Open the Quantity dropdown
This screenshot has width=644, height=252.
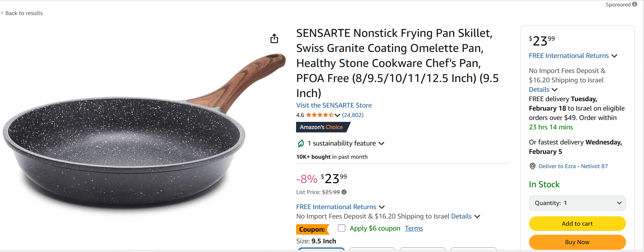tap(577, 203)
